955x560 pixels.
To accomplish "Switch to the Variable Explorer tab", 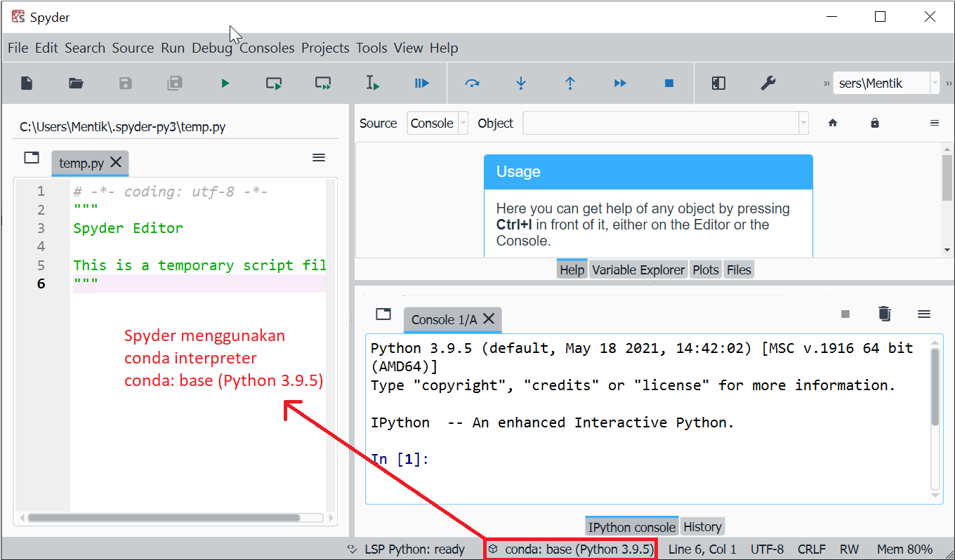I will 638,269.
